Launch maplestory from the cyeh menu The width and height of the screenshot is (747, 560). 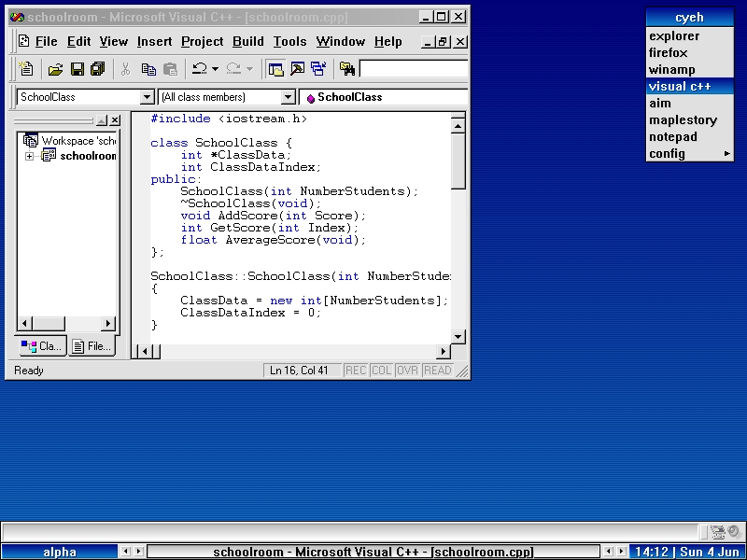(x=690, y=120)
